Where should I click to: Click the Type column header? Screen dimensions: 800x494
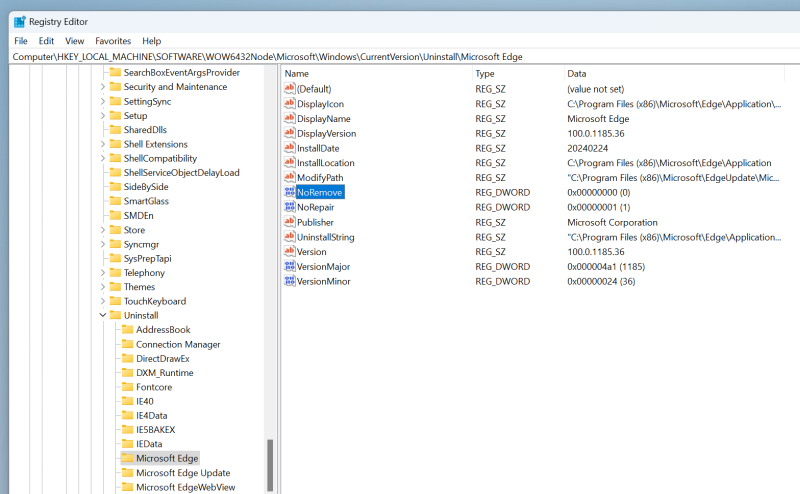518,73
